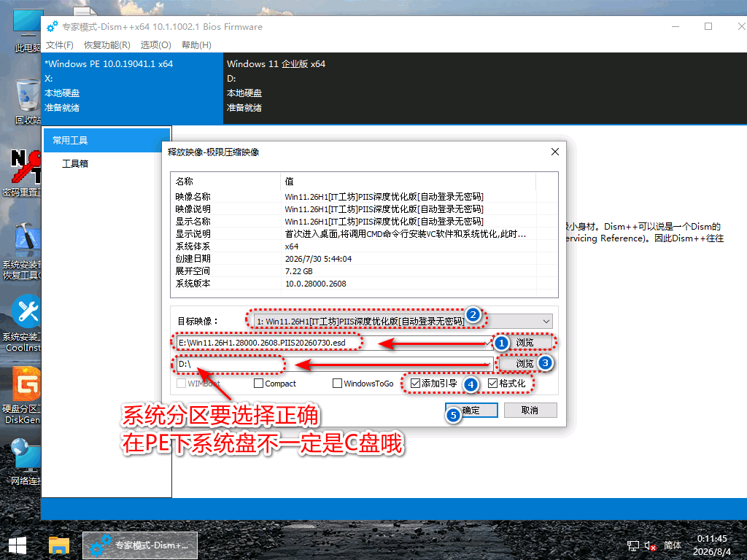Click the 7.22 GB value cell
The image size is (747, 560).
click(x=298, y=271)
